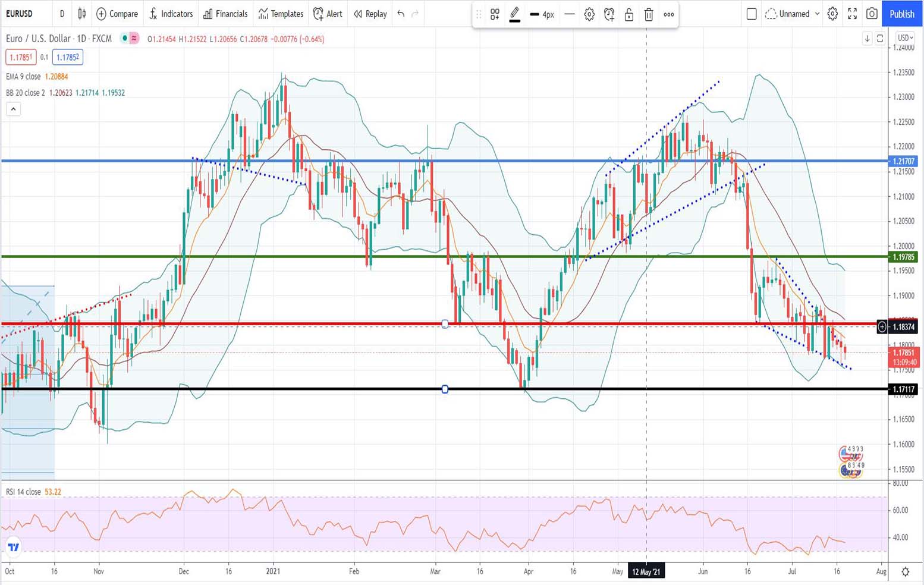This screenshot has width=924, height=585.
Task: Click the blue Publish button
Action: (x=901, y=14)
